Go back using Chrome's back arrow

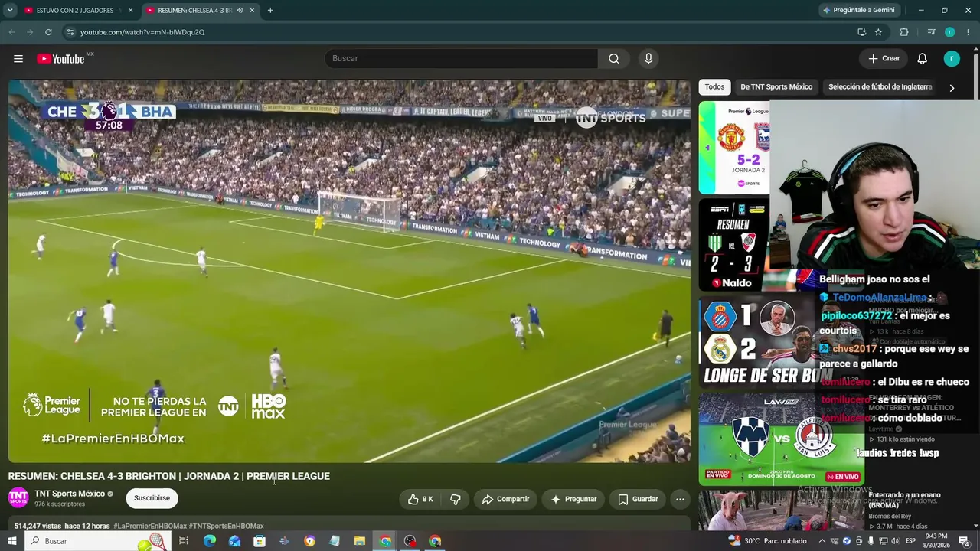(11, 32)
